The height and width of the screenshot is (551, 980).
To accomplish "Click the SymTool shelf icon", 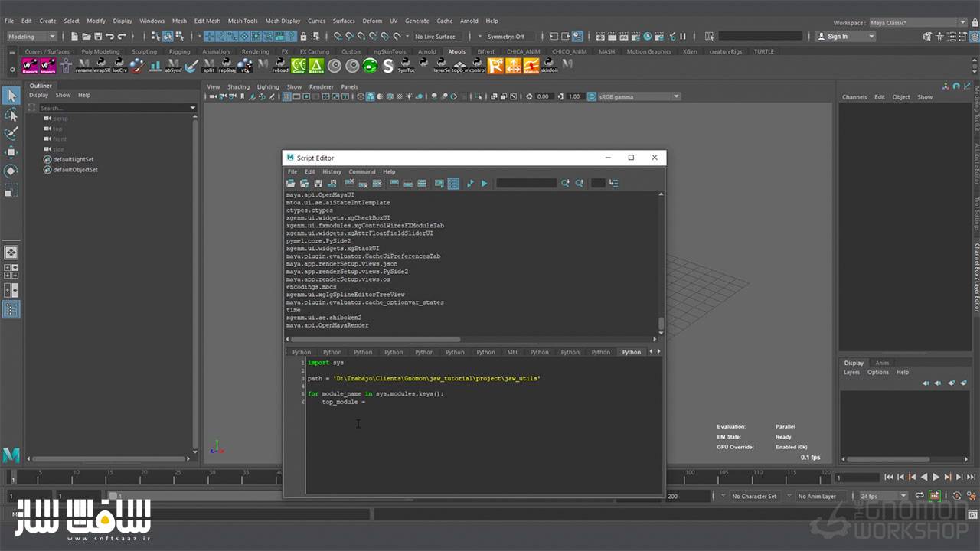I will click(x=406, y=66).
